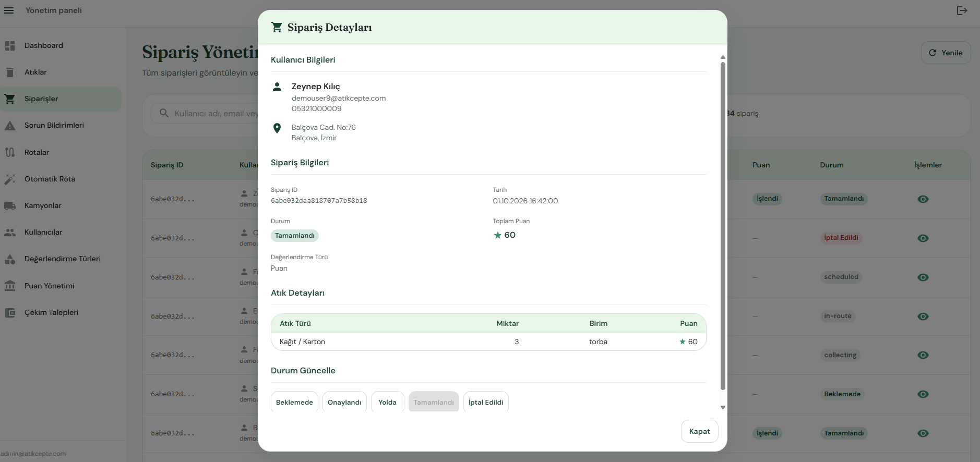
Task: Refresh orders with Yenile button
Action: [x=946, y=53]
